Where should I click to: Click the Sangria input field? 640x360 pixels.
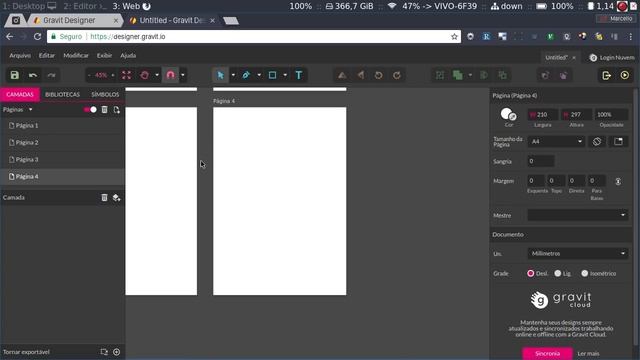pyautogui.click(x=541, y=161)
